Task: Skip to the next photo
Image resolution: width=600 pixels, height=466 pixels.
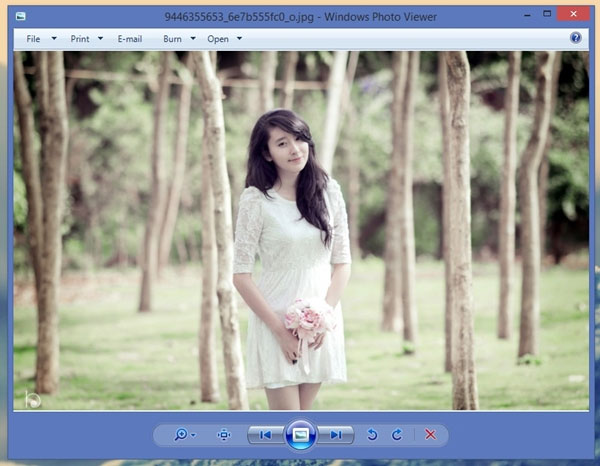Action: point(337,435)
